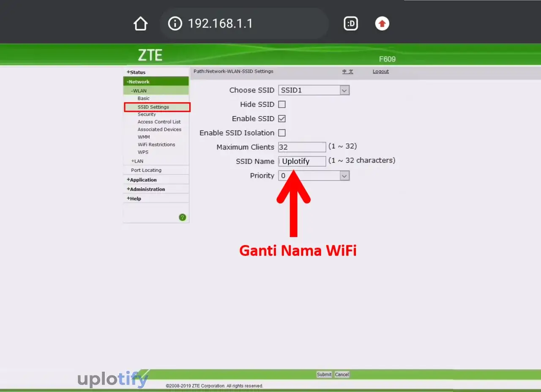Open the green help question mark icon

point(183,218)
